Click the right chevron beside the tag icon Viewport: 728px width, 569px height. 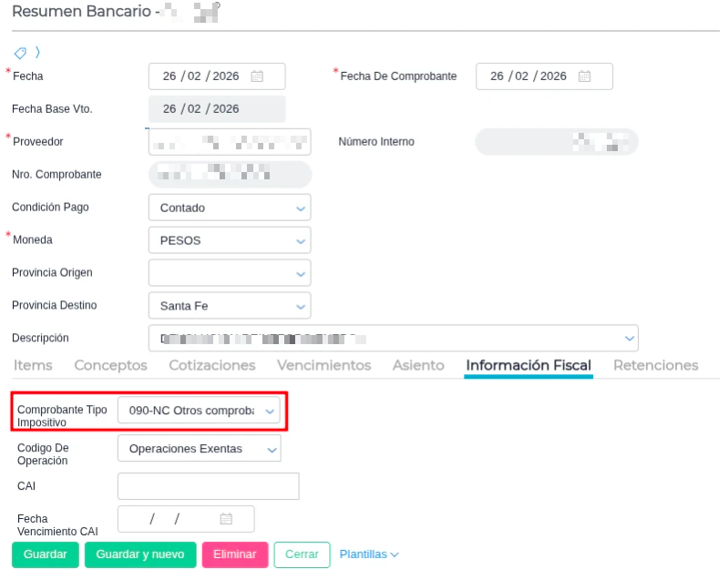tap(37, 53)
